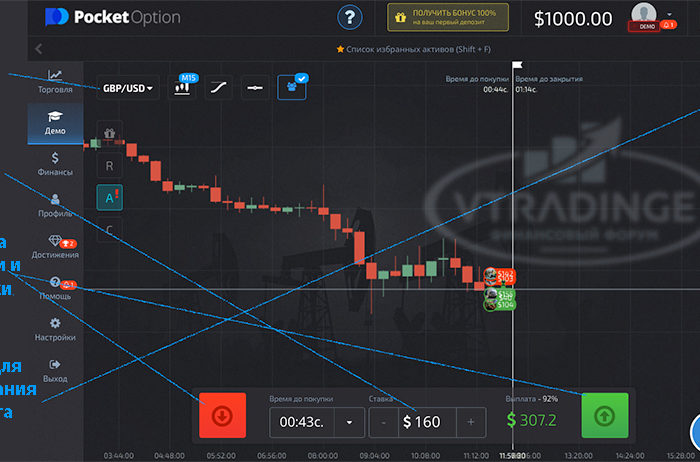Click the Время до закрытия 01:14c. readout

point(549,84)
